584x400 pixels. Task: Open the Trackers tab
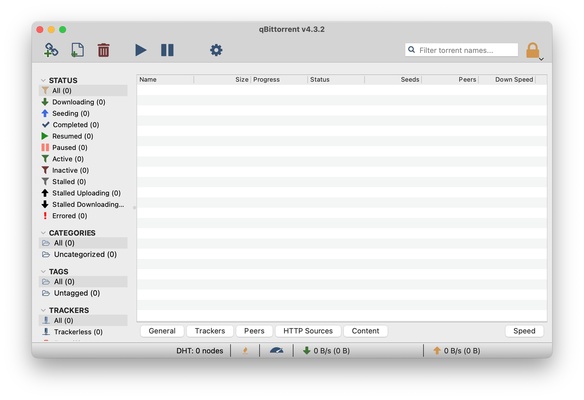(x=210, y=331)
